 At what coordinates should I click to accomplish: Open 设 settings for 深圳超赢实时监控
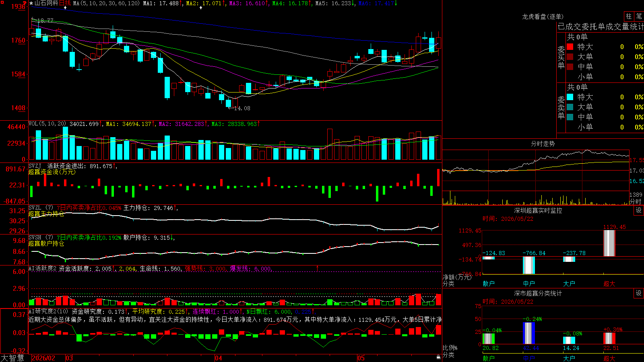[639, 210]
